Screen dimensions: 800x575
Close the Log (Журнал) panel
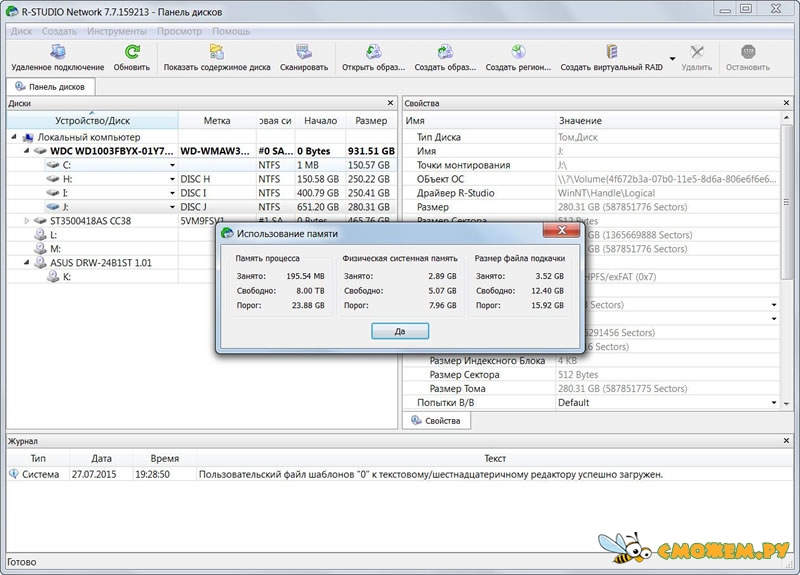coord(786,441)
